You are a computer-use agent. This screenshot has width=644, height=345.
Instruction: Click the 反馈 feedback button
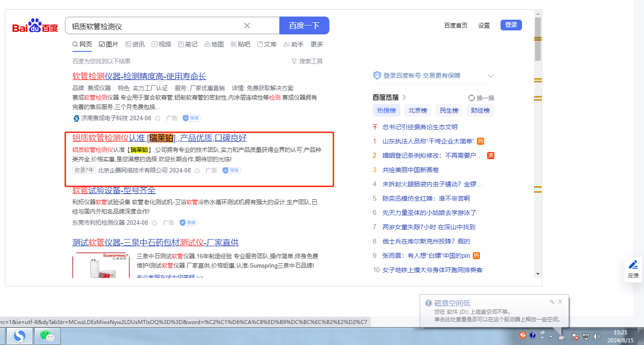click(633, 270)
